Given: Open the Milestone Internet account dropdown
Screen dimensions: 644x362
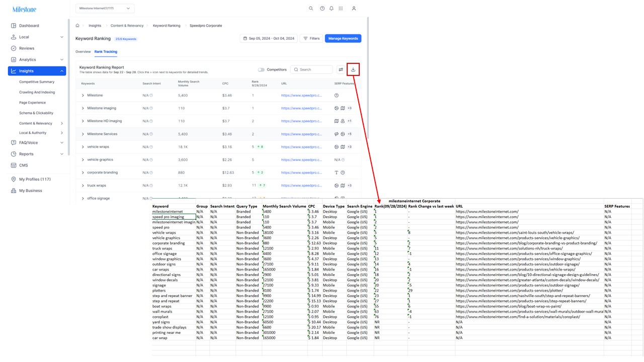Looking at the screenshot, I should pos(105,8).
